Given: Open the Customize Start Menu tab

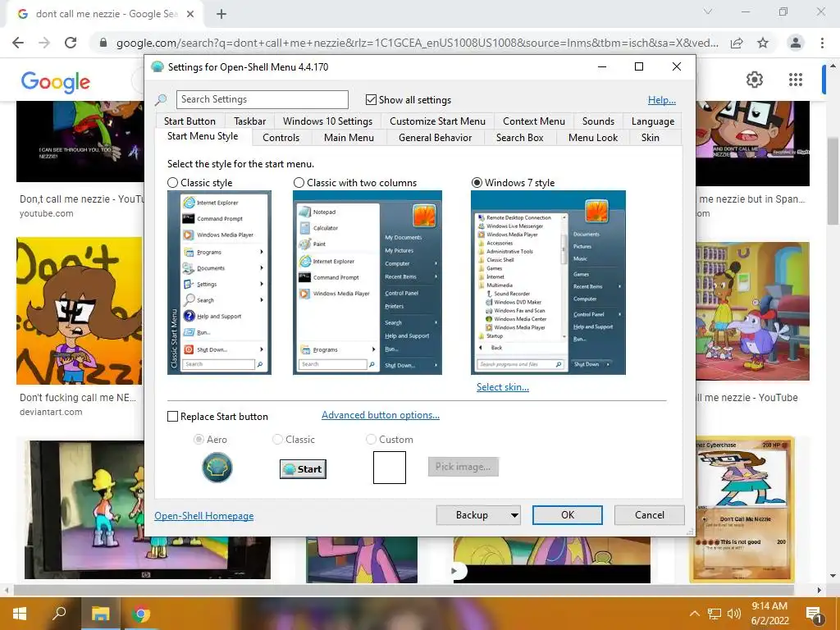Looking at the screenshot, I should point(437,121).
